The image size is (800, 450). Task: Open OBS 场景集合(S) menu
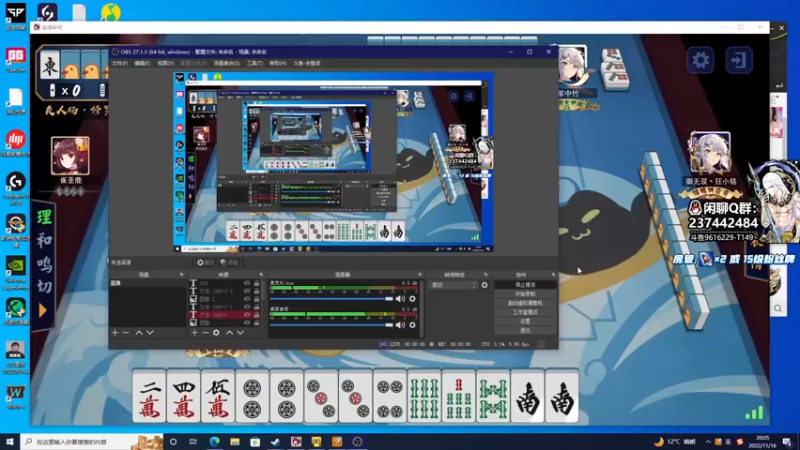(x=227, y=63)
